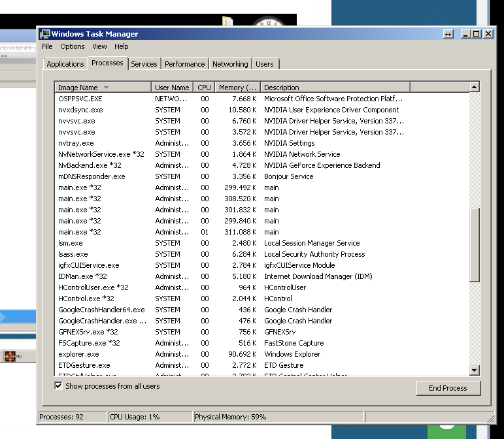
Task: Click the Bonjour Service description
Action: (289, 176)
